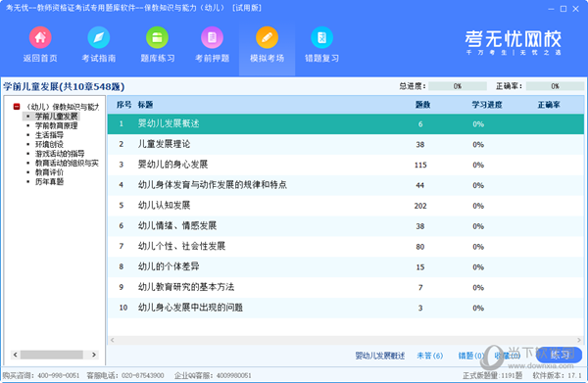The image size is (588, 383).
Task: Maximize the application window
Action: coord(563,9)
